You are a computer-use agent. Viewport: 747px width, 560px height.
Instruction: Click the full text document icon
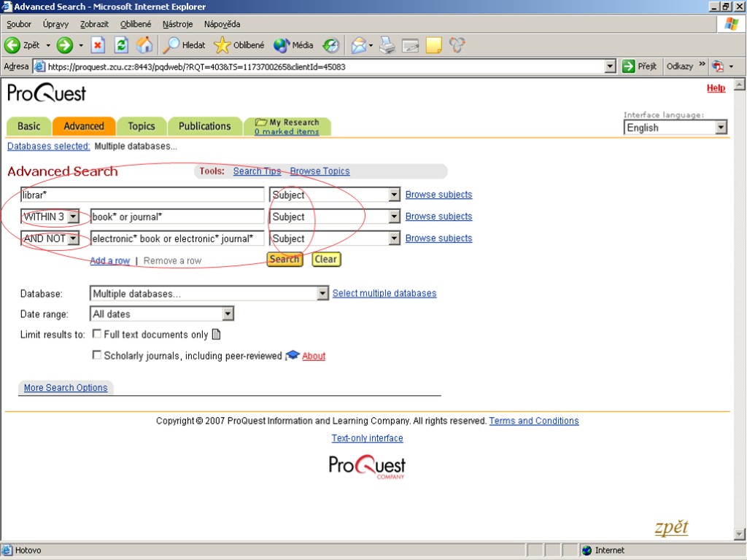click(x=216, y=334)
